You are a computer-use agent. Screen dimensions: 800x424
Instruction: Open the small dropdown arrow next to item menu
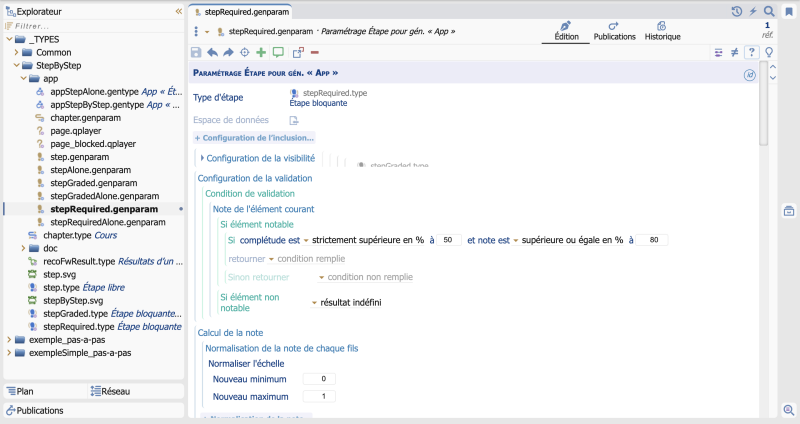coord(207,32)
